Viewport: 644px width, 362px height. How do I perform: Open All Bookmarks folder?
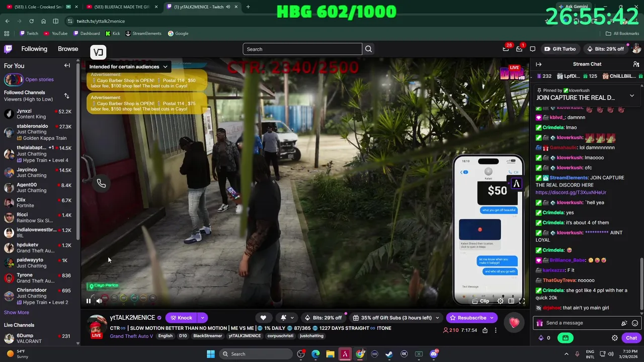pyautogui.click(x=622, y=33)
